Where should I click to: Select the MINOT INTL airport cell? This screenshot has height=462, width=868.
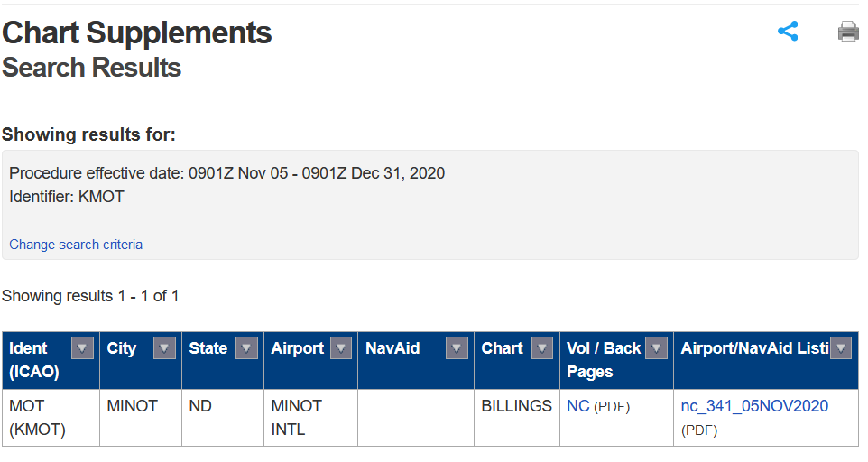pos(297,418)
